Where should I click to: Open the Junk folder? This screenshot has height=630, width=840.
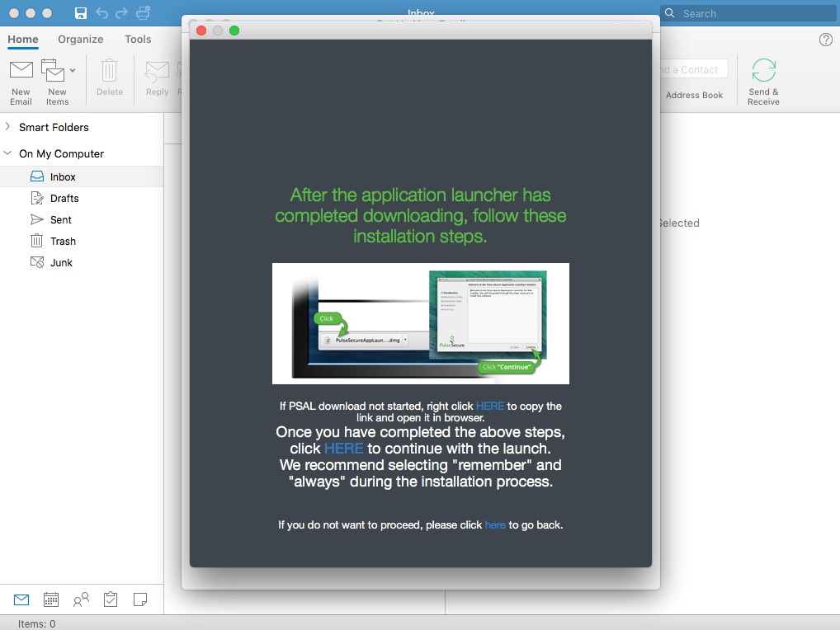tap(82, 262)
